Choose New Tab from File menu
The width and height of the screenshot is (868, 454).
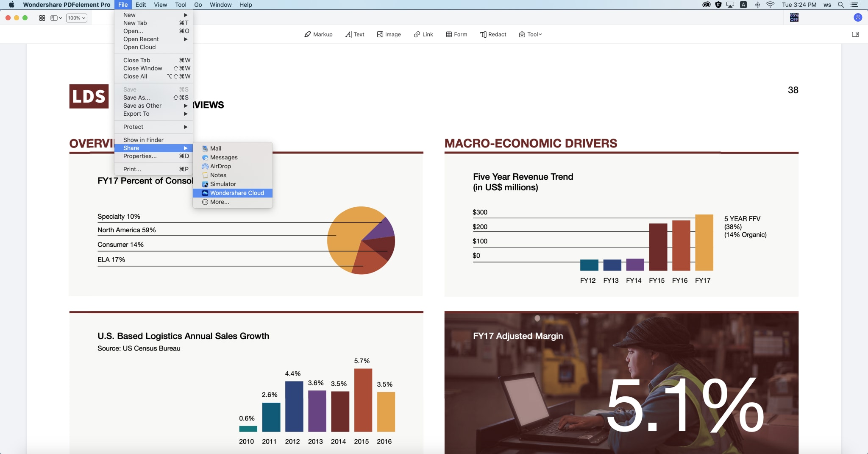pyautogui.click(x=153, y=23)
